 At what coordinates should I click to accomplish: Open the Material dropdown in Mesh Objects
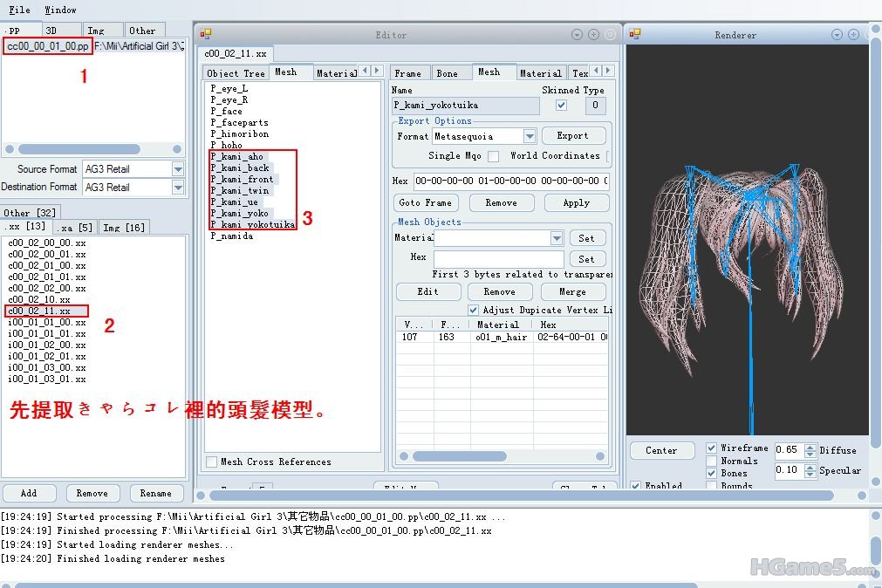coord(557,238)
